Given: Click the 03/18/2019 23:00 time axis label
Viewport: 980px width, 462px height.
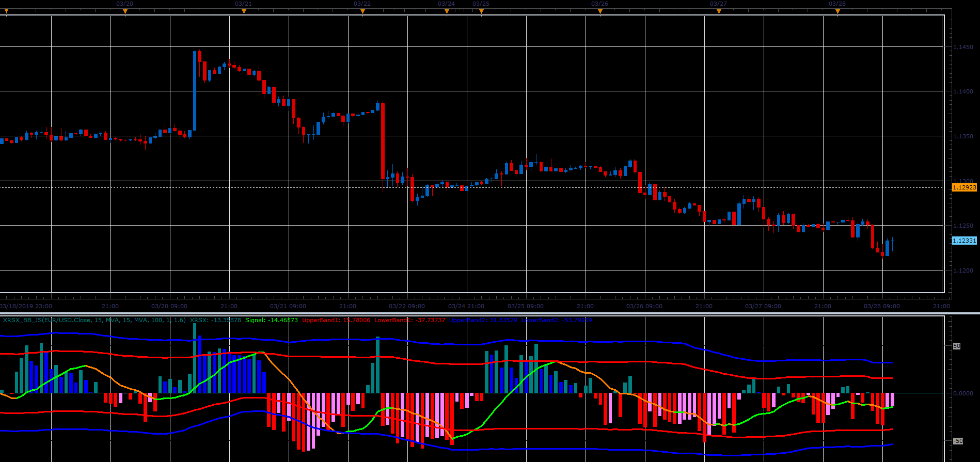Looking at the screenshot, I should click(x=26, y=306).
